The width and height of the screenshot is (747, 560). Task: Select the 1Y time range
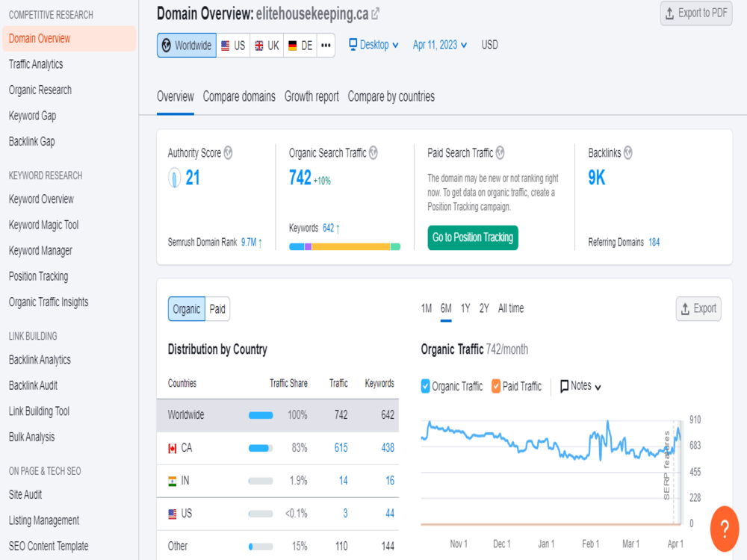point(465,308)
